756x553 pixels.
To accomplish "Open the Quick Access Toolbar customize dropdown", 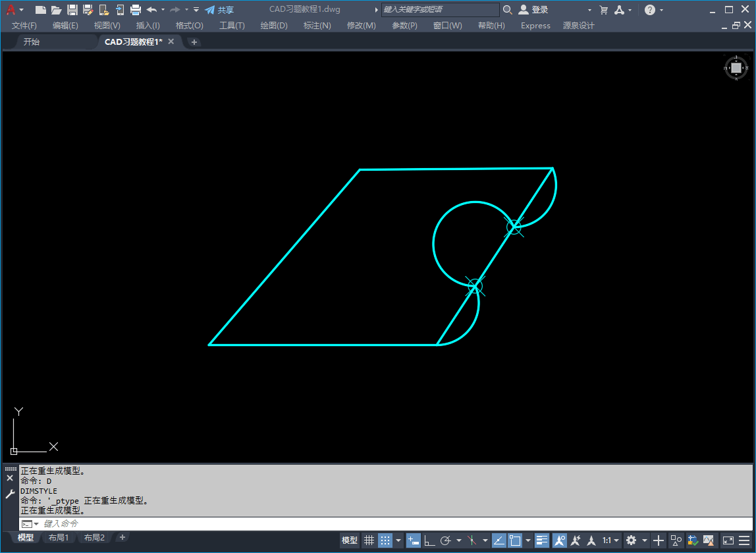I will click(x=196, y=10).
